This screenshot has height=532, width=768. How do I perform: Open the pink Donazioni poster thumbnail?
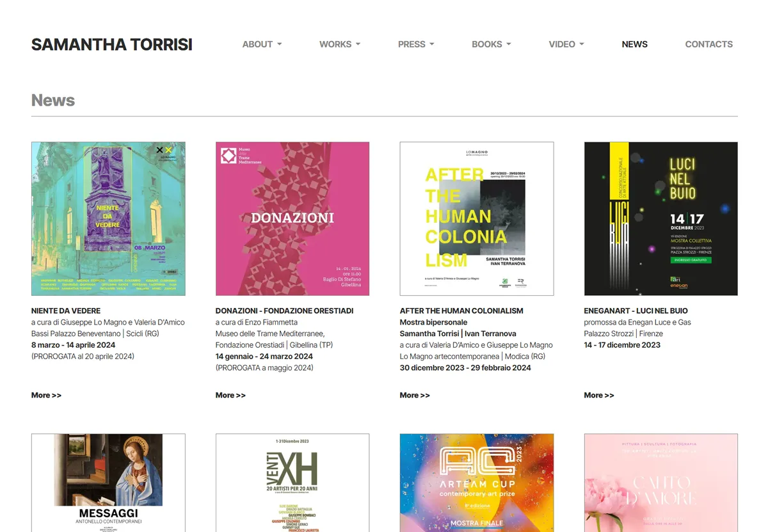(292, 218)
